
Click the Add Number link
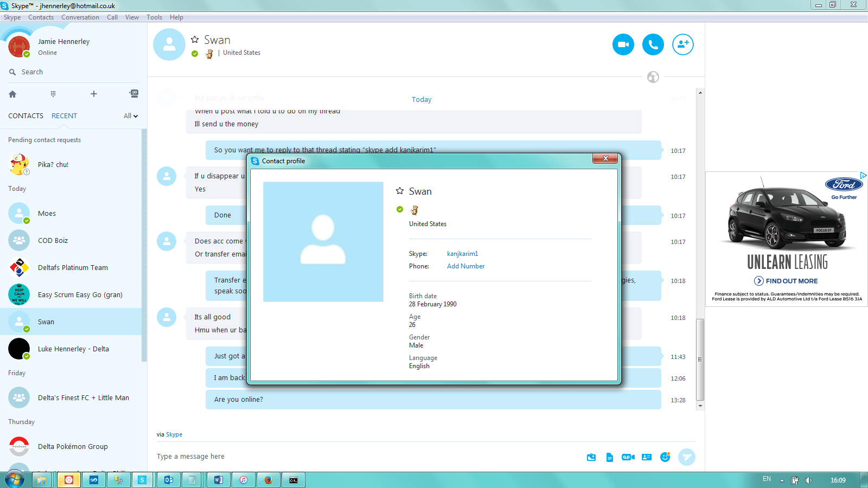466,266
